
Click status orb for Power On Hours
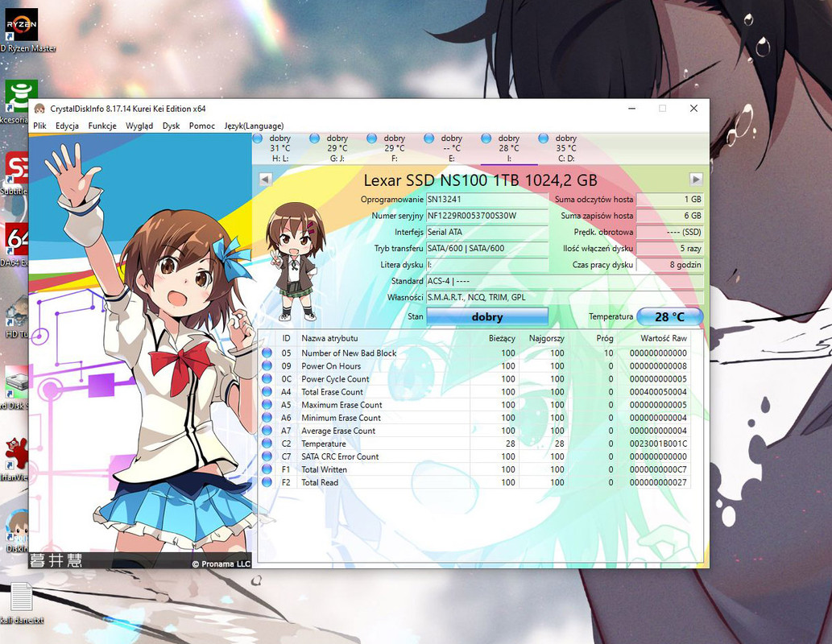[267, 366]
